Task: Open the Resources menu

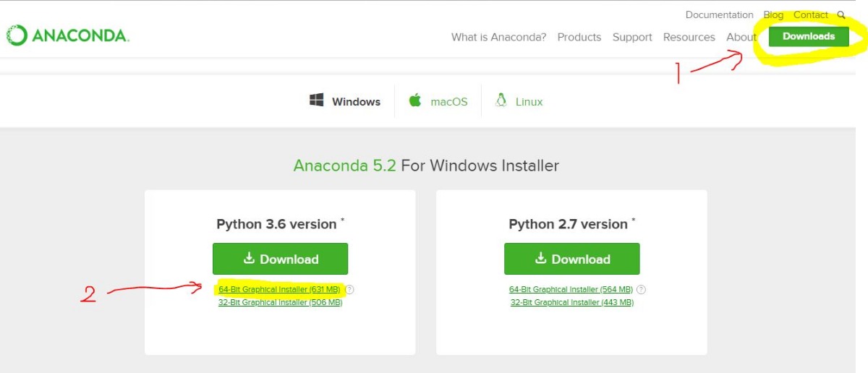Action: pyautogui.click(x=689, y=38)
